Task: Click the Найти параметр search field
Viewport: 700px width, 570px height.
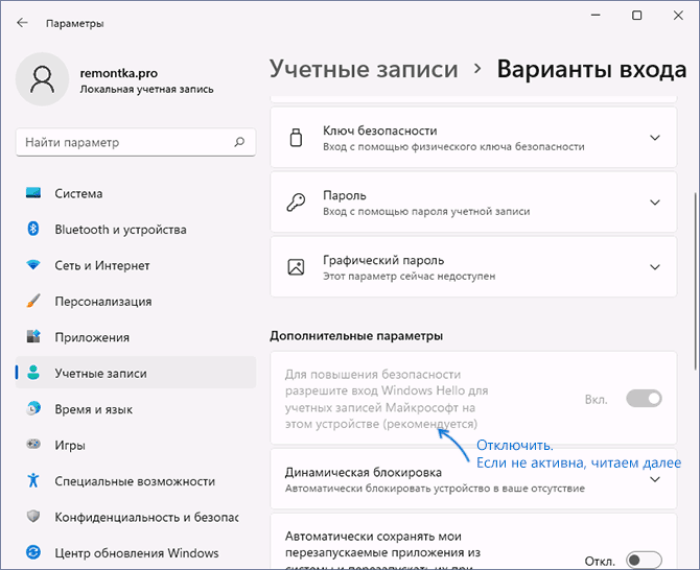Action: [136, 142]
